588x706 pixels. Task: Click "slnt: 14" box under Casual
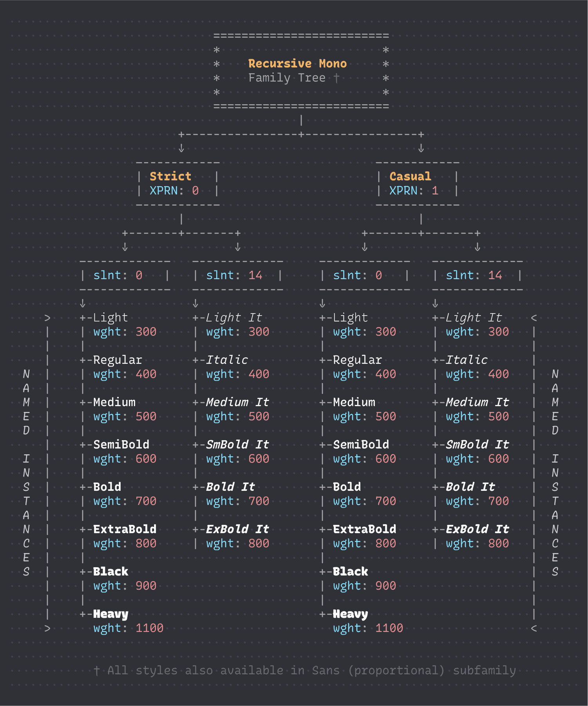click(x=478, y=275)
